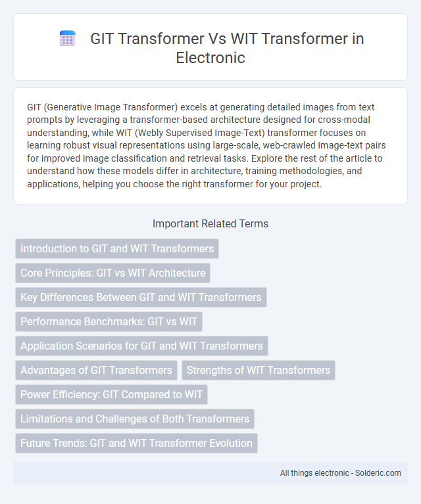Open Limitations and Challenges of Both Transformers
The image size is (421, 504).
pos(135,419)
